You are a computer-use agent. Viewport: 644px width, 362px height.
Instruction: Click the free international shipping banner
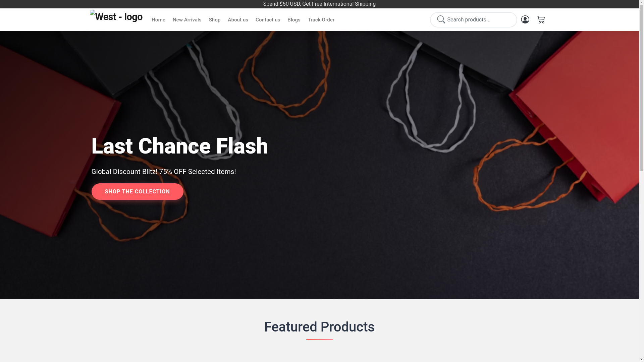[319, 4]
